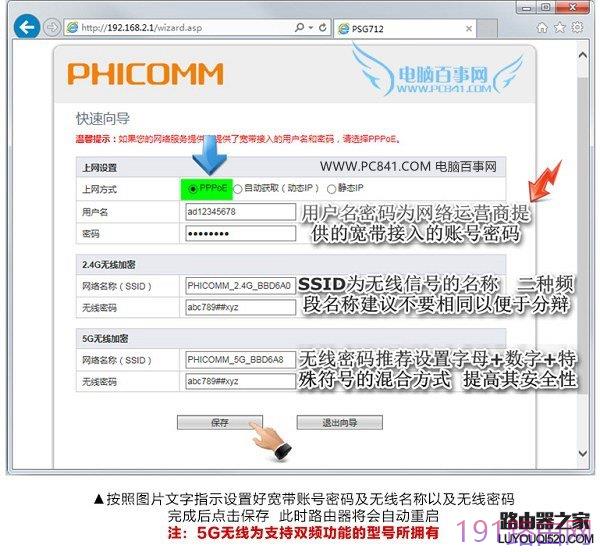Viewport: 600px width, 552px height.
Task: Click the 2.4G wireless password field
Action: click(240, 307)
